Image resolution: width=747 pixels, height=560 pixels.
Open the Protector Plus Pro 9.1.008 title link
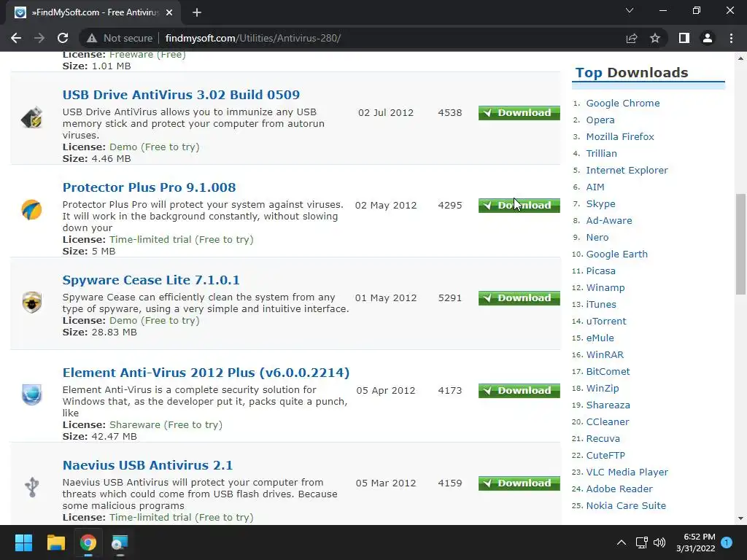(149, 187)
